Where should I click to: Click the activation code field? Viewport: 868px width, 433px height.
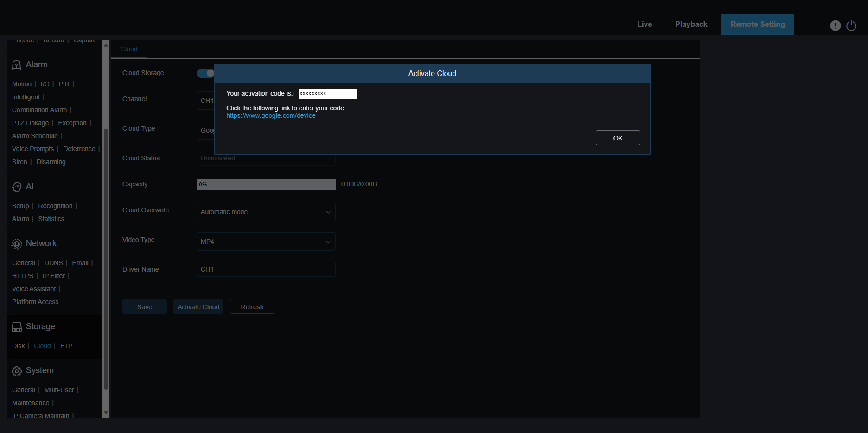(x=328, y=94)
